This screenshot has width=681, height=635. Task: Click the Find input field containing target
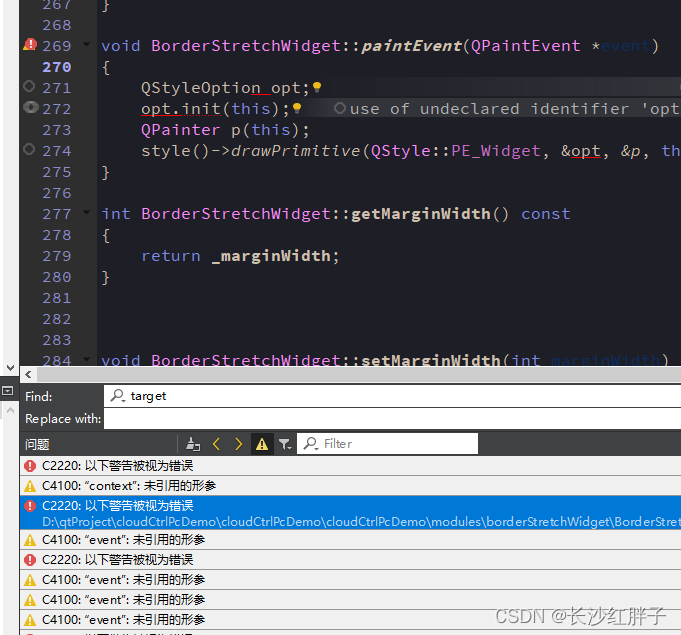[392, 396]
